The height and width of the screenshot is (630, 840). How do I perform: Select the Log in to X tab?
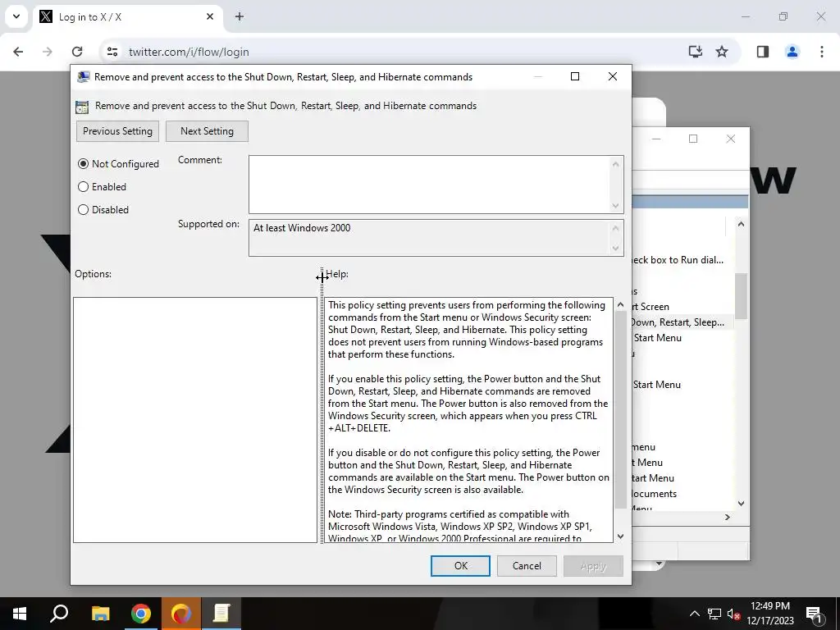[x=127, y=17]
